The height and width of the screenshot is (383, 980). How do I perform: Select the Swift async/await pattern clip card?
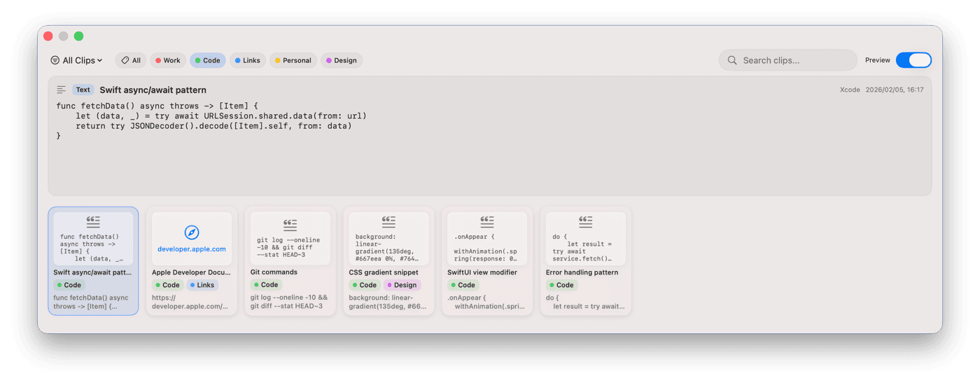93,260
